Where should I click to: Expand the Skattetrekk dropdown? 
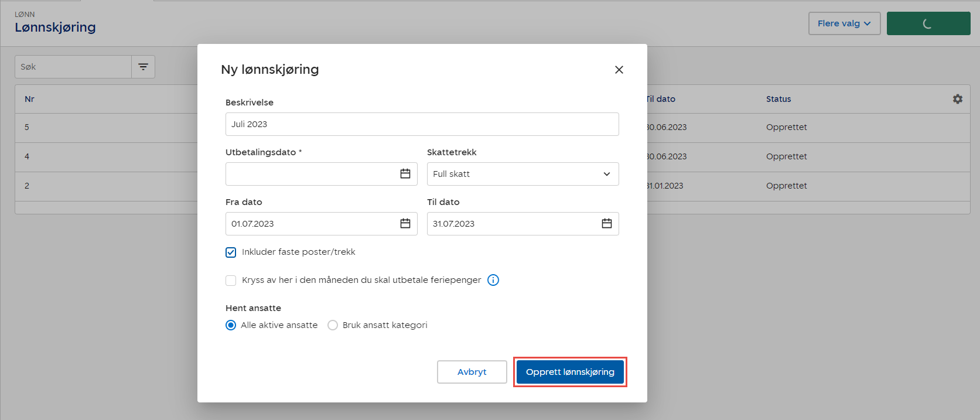click(x=523, y=174)
